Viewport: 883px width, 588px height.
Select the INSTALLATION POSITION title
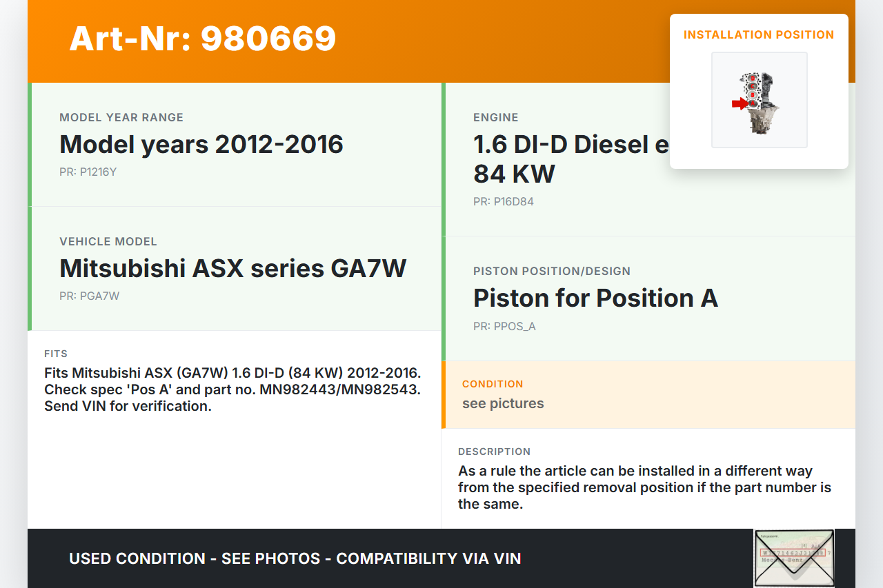(x=759, y=34)
